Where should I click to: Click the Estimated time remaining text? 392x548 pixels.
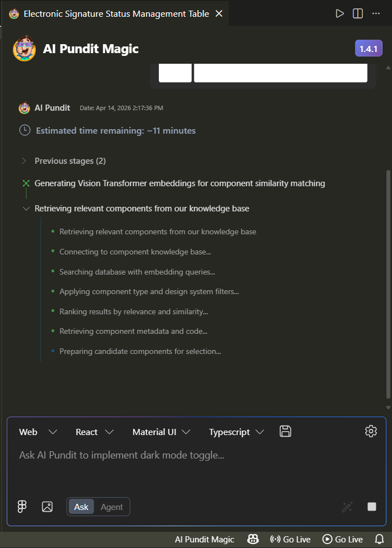pyautogui.click(x=116, y=131)
